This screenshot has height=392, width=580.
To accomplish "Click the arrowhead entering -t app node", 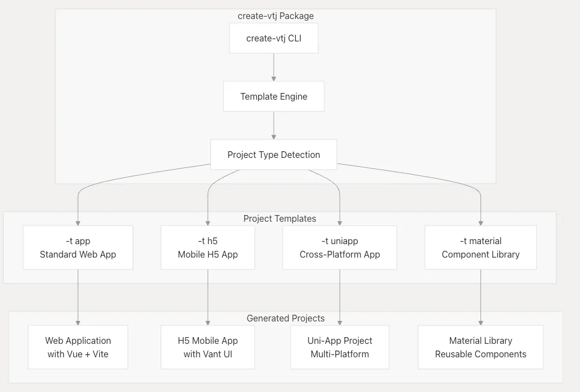I will pyautogui.click(x=78, y=222).
